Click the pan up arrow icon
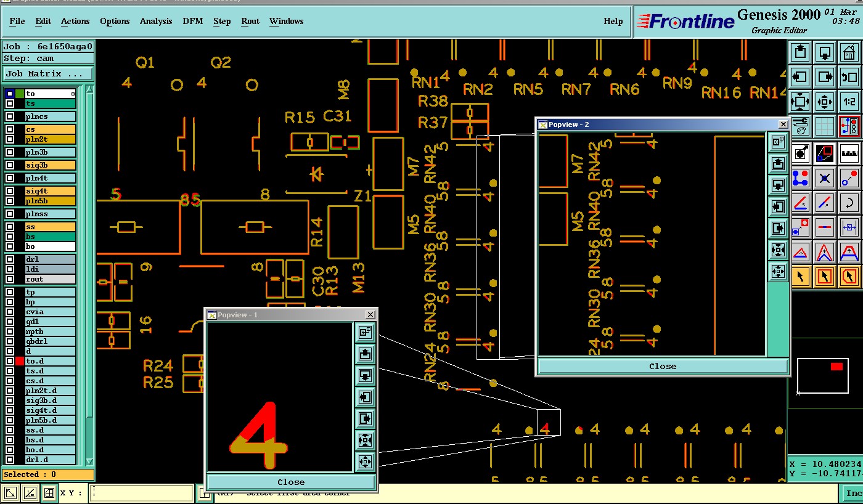 [x=800, y=52]
